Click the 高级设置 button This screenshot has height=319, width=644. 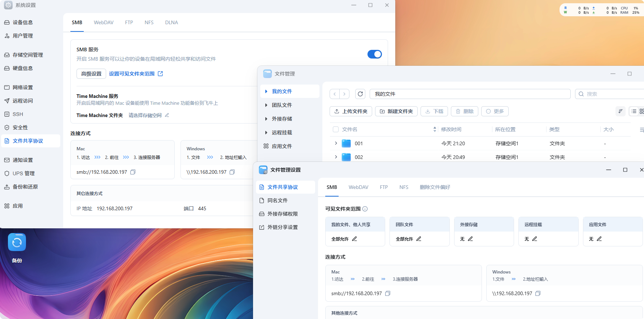pos(91,74)
